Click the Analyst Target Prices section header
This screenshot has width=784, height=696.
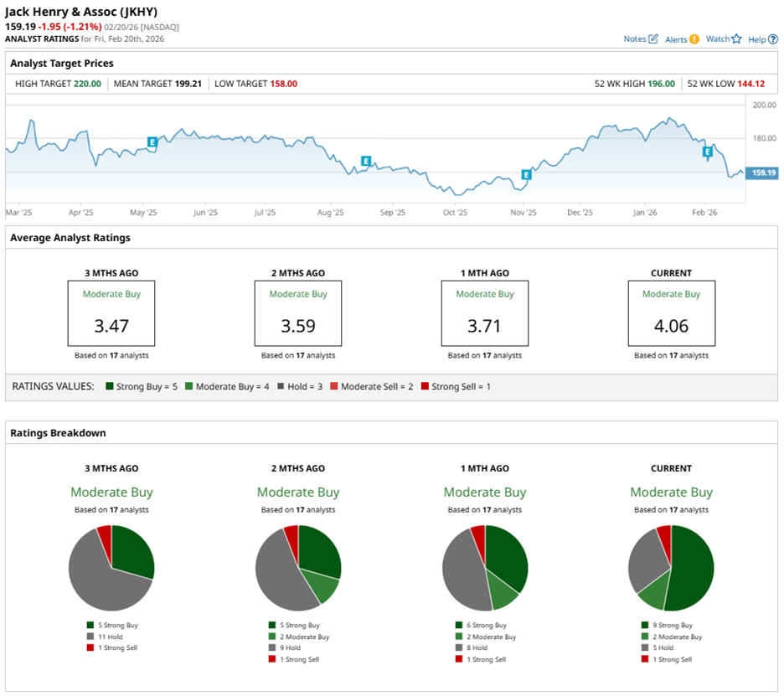tap(61, 64)
